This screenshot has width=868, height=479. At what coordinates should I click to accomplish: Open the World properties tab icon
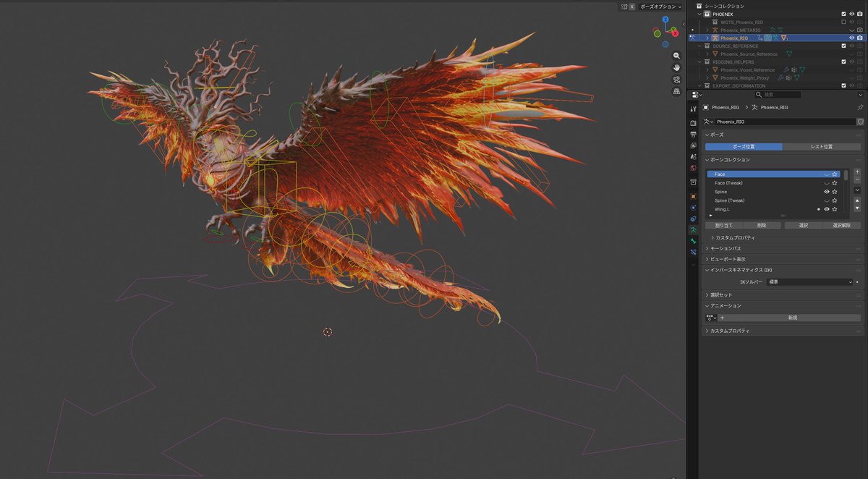coord(694,168)
